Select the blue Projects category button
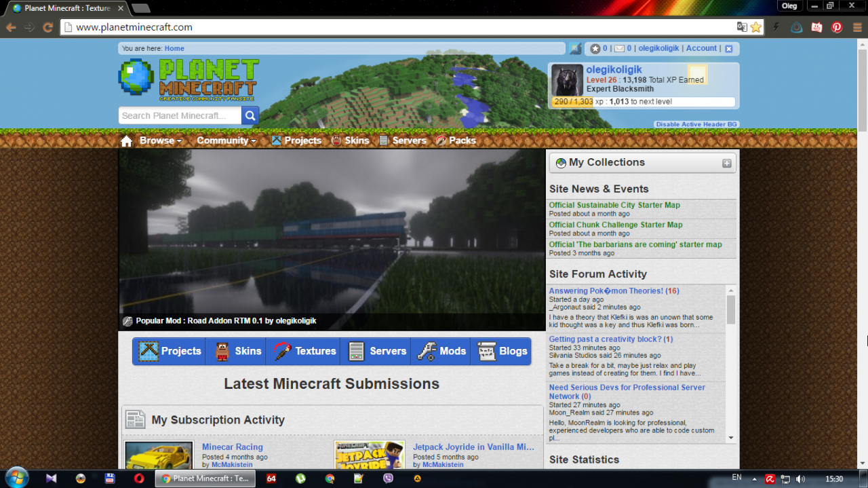Viewport: 868px width, 488px height. coord(170,351)
